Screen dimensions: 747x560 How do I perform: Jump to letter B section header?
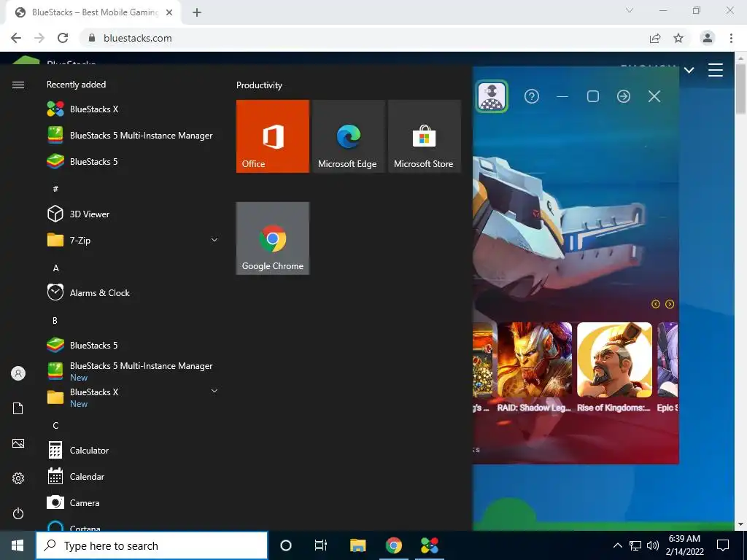pos(55,321)
